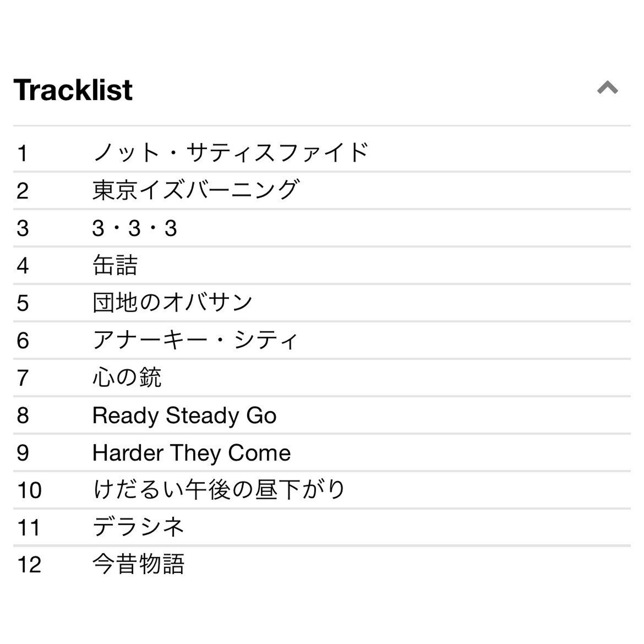644x644 pixels.
Task: Select track 5 団地のオバサン
Action: point(322,303)
